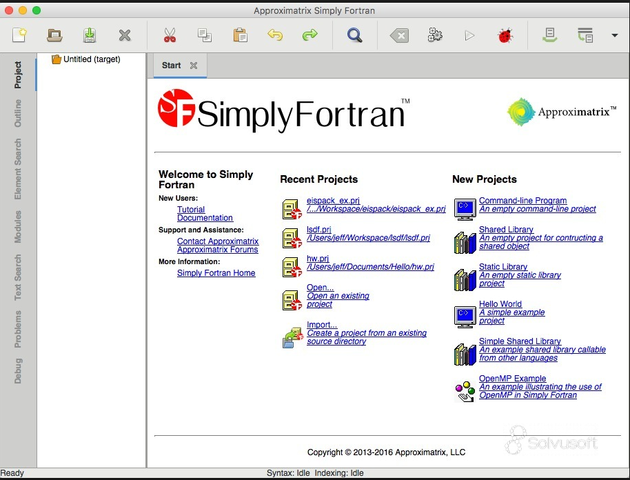Click the /Users/jeff/Workspace/lsdf/lsdf.prj path
The height and width of the screenshot is (480, 630).
[x=368, y=238]
